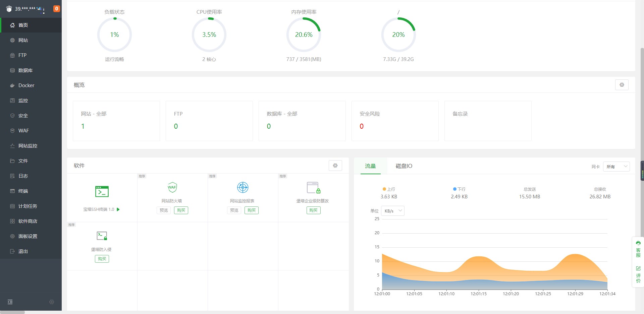This screenshot has width=644, height=314.
Task: Open the FTP overview card showing 0
Action: tap(209, 121)
